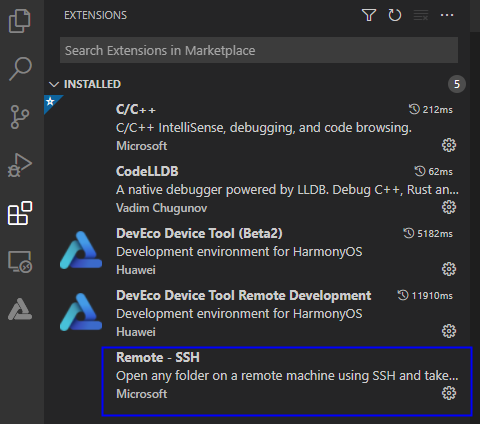Click the filter extensions funnel icon
The image size is (480, 424).
(369, 15)
